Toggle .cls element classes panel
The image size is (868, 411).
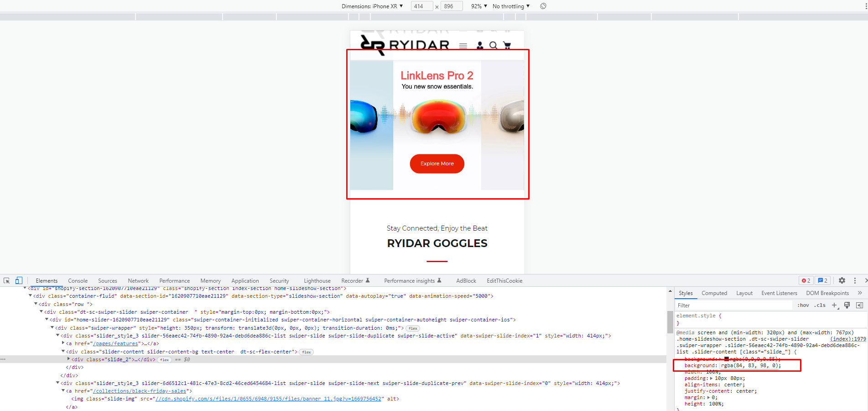click(820, 305)
